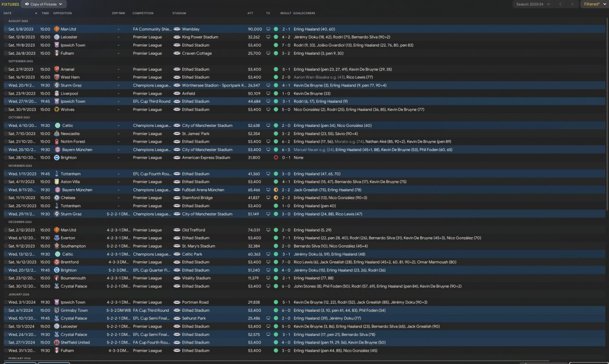Click the stadium icon beside Anfield
The height and width of the screenshot is (364, 609).
click(x=177, y=94)
